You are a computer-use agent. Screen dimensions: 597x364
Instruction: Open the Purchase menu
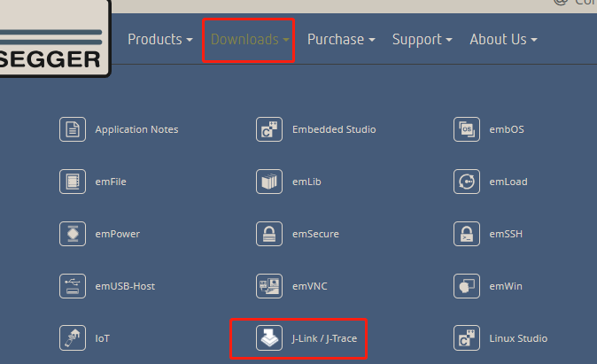(x=341, y=40)
